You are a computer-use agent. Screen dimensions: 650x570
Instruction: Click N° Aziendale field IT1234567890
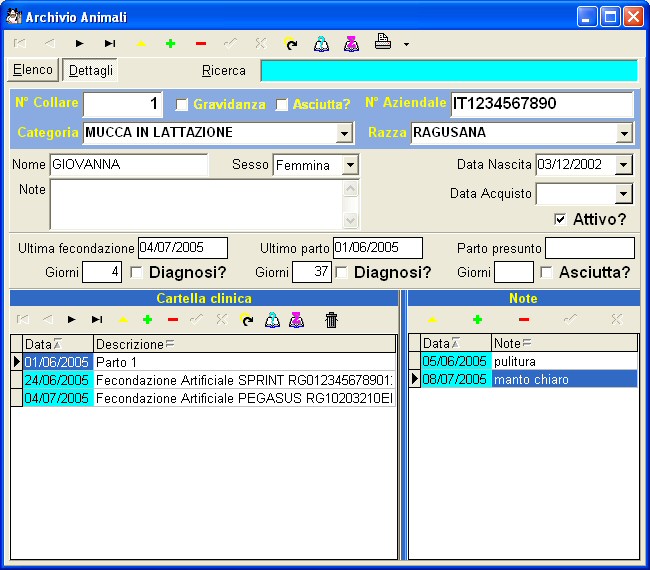click(x=542, y=104)
